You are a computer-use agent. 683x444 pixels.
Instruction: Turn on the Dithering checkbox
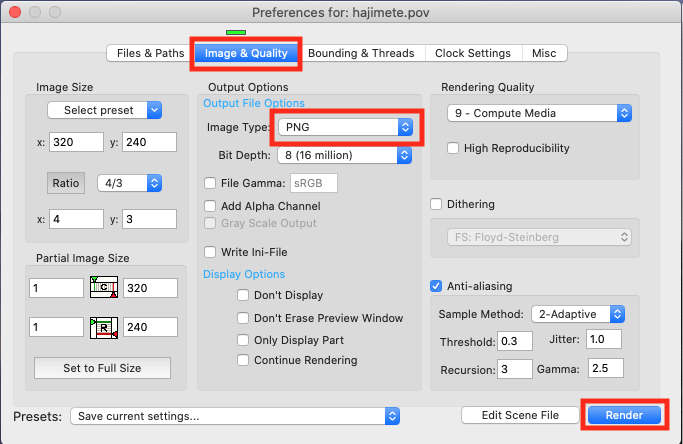pos(435,204)
